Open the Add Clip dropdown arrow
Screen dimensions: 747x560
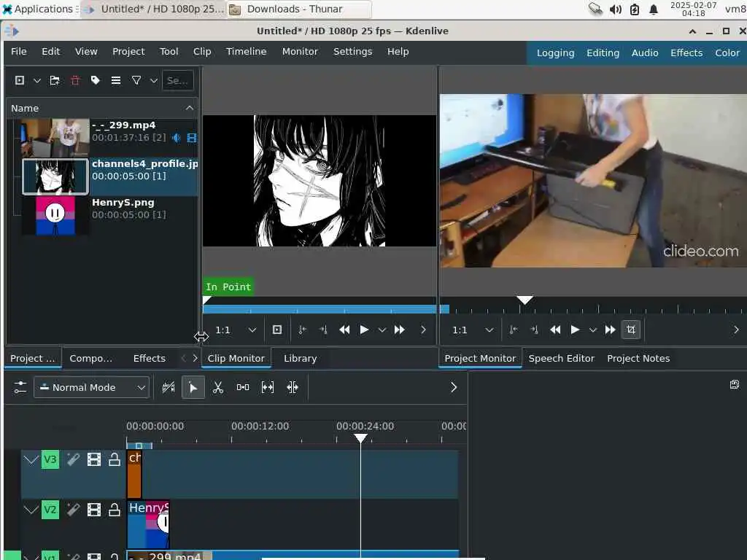36,80
